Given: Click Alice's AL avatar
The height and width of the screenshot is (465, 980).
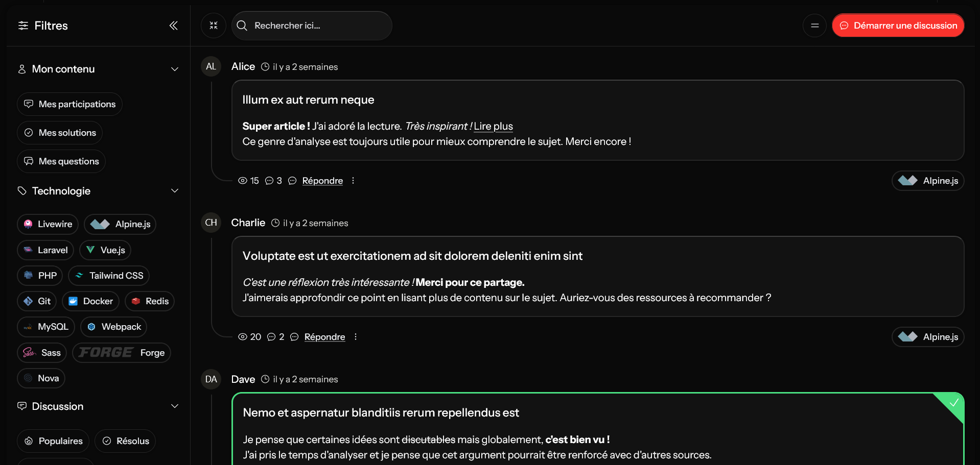Looking at the screenshot, I should tap(211, 66).
